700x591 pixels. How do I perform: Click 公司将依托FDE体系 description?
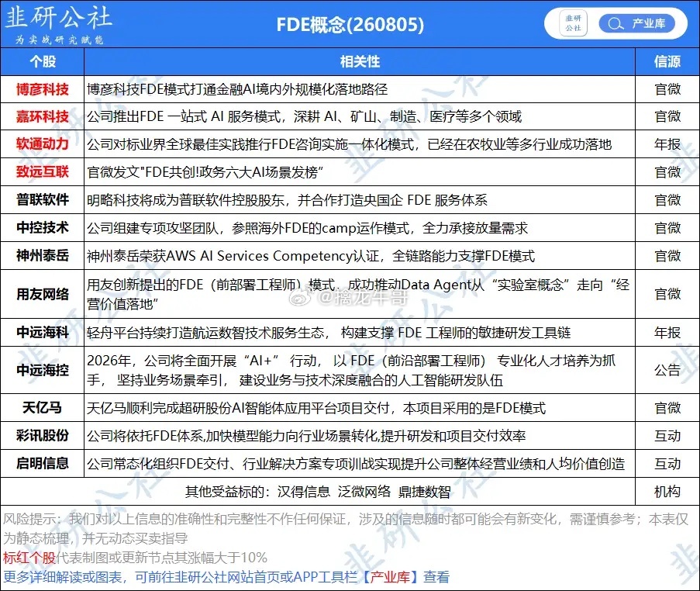click(306, 436)
